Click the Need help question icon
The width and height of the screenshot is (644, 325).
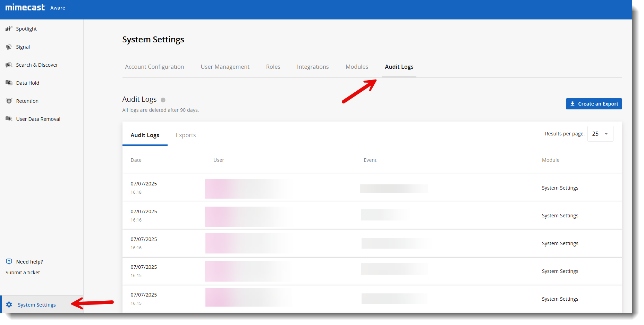(9, 261)
